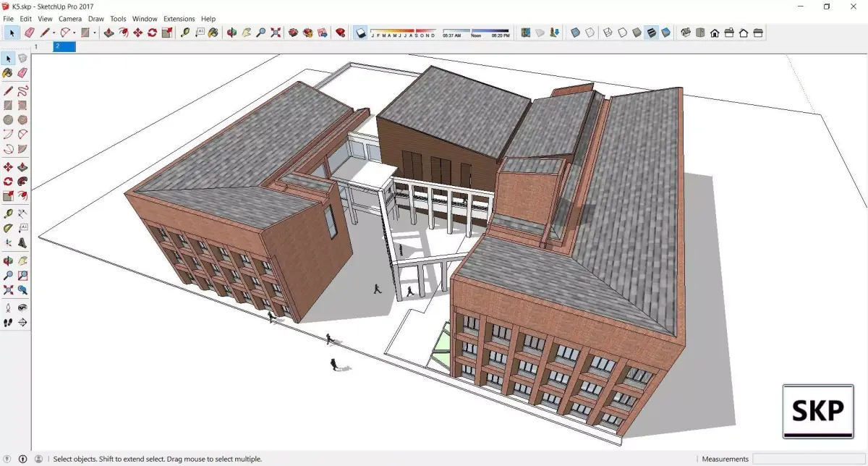
Task: Select Push/Pull in the top toolbar
Action: (x=109, y=33)
